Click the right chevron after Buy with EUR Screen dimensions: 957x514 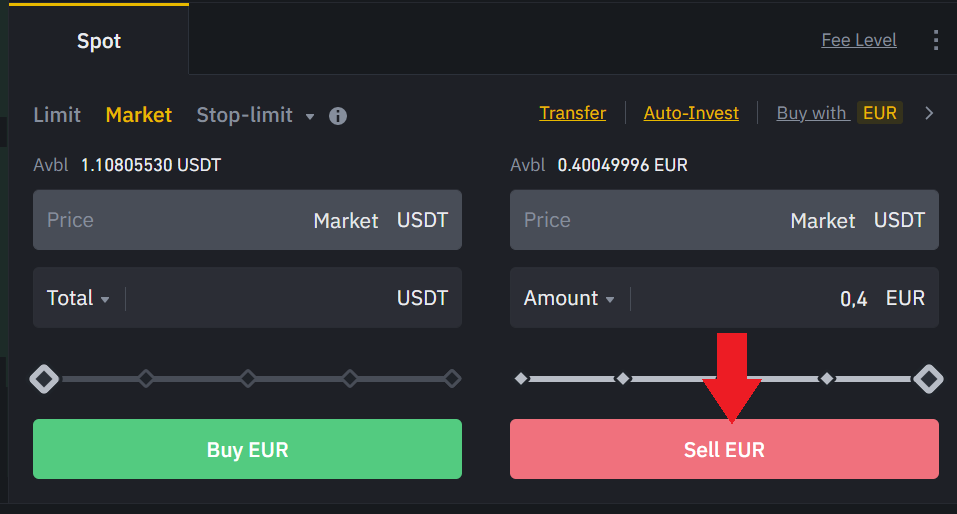[x=929, y=113]
